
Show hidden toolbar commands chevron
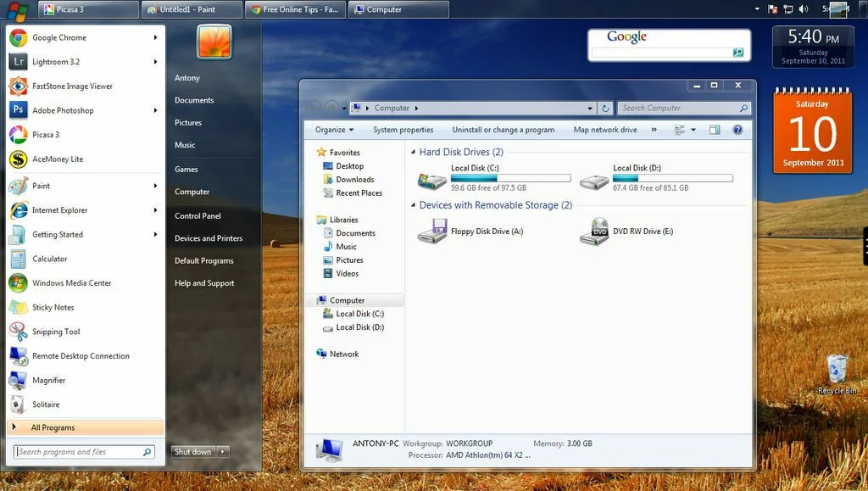tap(654, 130)
